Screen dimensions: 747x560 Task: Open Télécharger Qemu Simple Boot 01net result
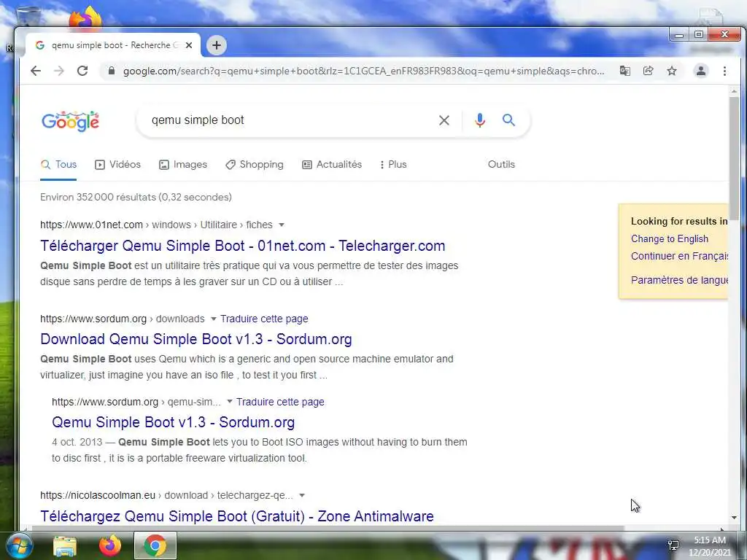click(242, 246)
